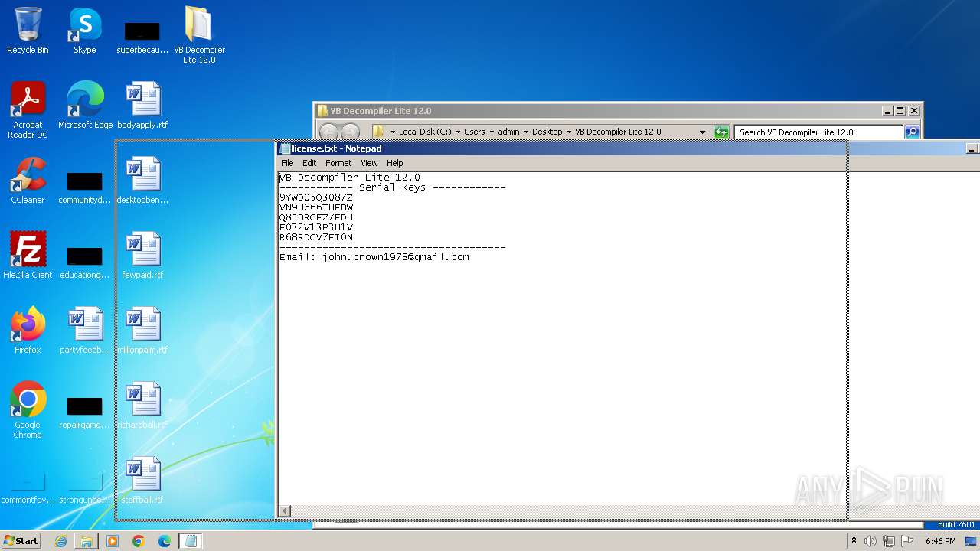Open Notepad File menu
Viewport: 980px width, 551px height.
(x=287, y=163)
